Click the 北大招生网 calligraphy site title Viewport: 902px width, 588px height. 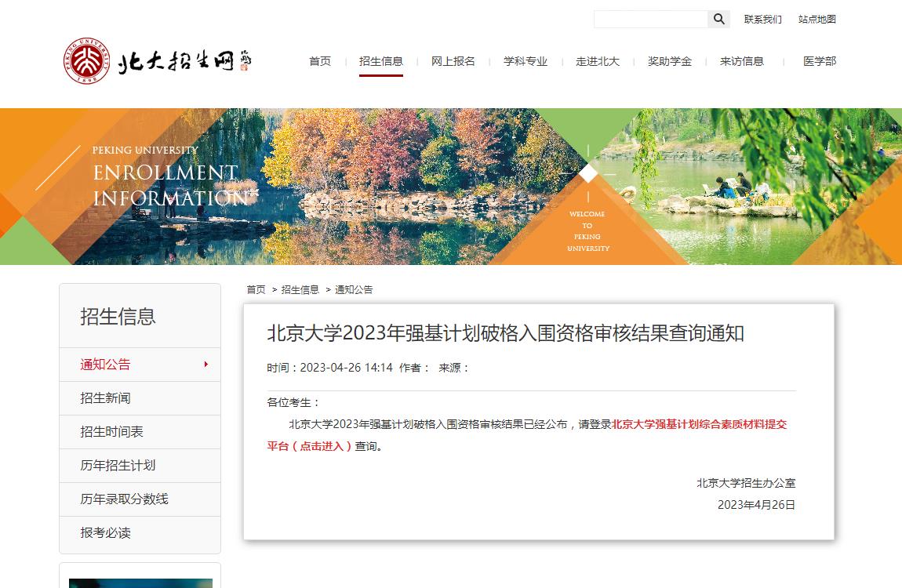coord(184,61)
